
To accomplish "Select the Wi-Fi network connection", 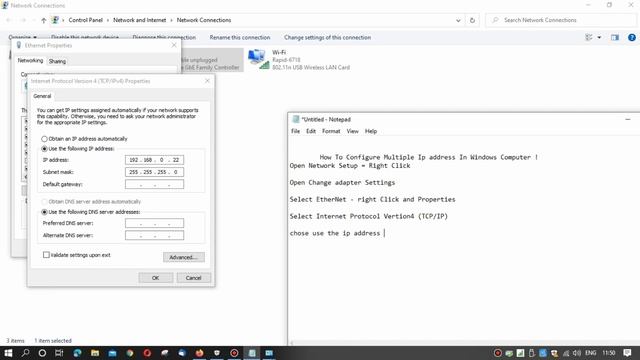I will [299, 60].
